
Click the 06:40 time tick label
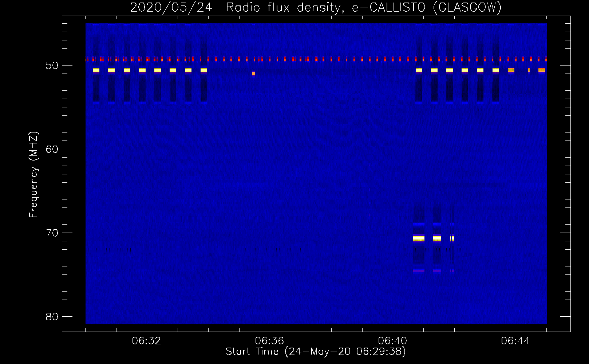(393, 341)
